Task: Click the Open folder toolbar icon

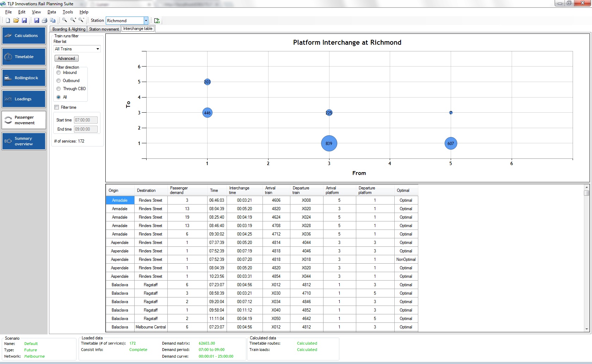Action: click(16, 20)
